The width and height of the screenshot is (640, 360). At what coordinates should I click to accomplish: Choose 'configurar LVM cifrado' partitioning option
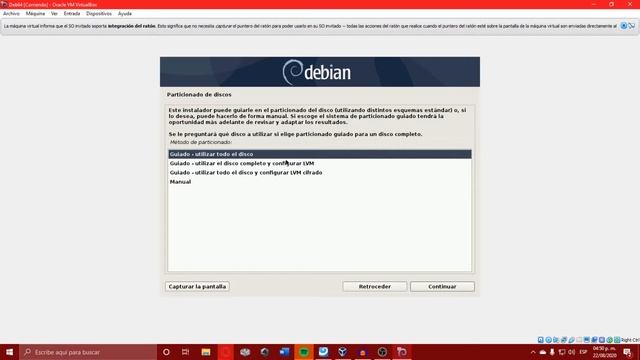[320, 173]
